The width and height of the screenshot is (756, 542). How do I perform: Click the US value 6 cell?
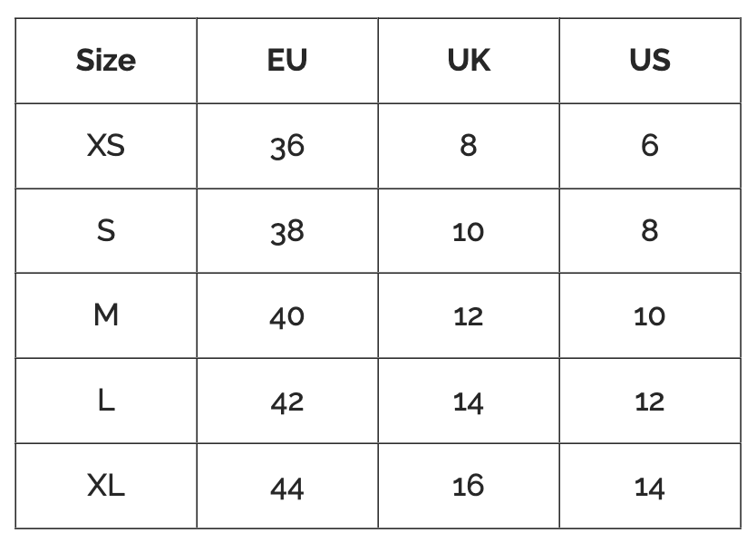(650, 146)
